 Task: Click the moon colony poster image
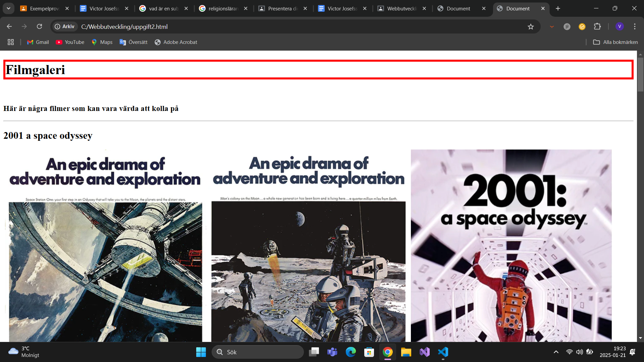pyautogui.click(x=309, y=246)
